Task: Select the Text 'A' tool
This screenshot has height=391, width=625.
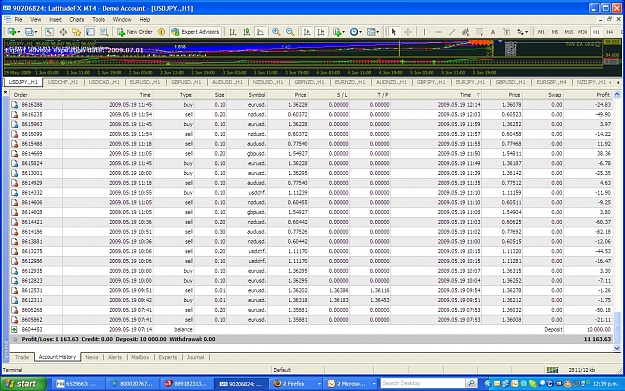Action: tap(493, 32)
